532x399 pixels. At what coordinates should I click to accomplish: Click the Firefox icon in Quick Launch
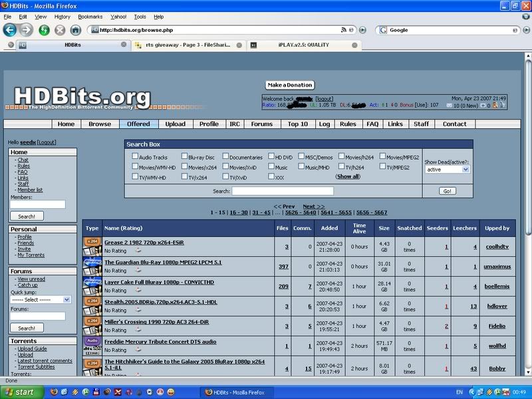pos(54,392)
